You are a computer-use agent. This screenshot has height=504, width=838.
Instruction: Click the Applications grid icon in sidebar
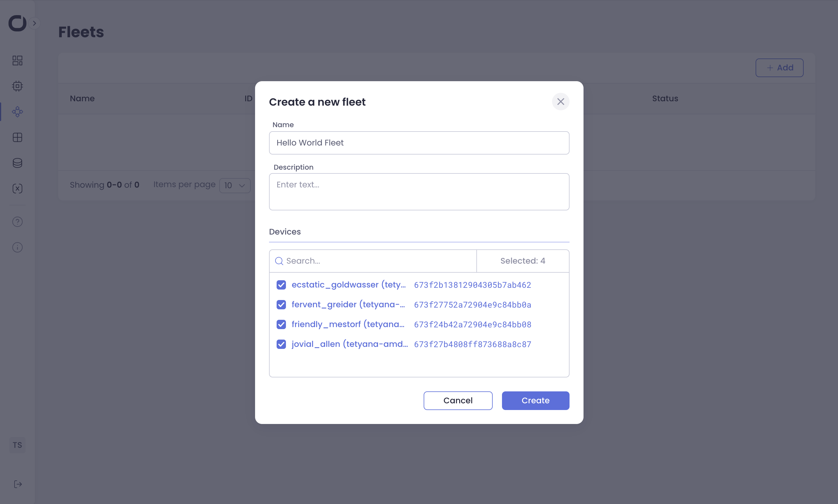coord(17,137)
